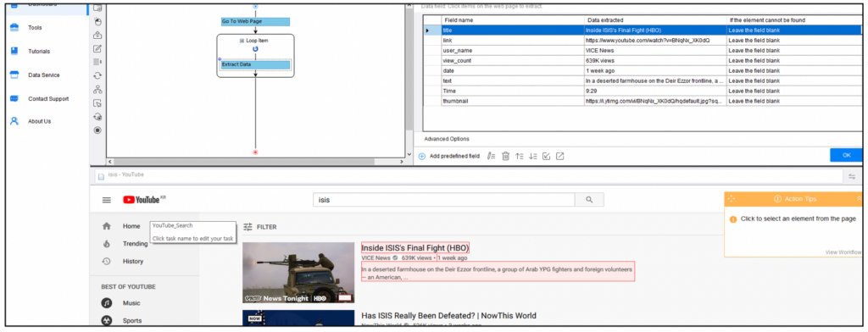Select the 'view_count' field name cell
The height and width of the screenshot is (332, 868).
[x=513, y=61]
